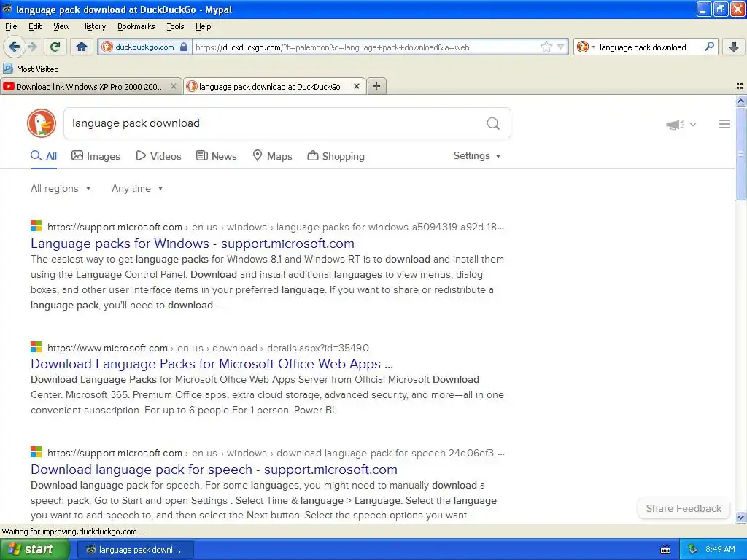Click the Windows Start button

pyautogui.click(x=34, y=550)
